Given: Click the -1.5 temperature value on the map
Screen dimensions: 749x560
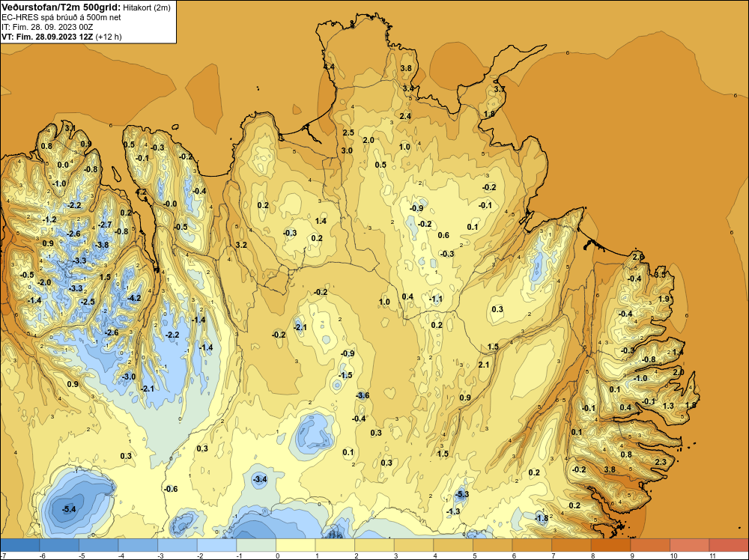Looking at the screenshot, I should tap(345, 375).
